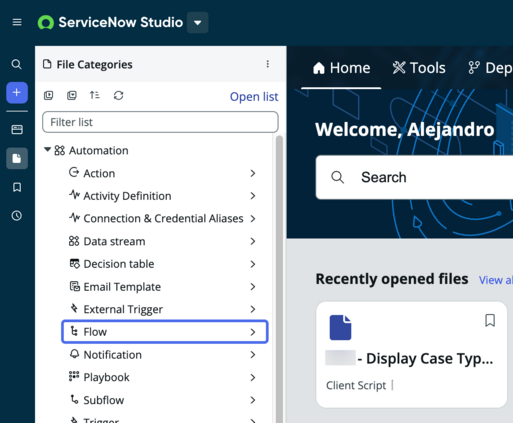Click the Client Script label

(x=356, y=385)
